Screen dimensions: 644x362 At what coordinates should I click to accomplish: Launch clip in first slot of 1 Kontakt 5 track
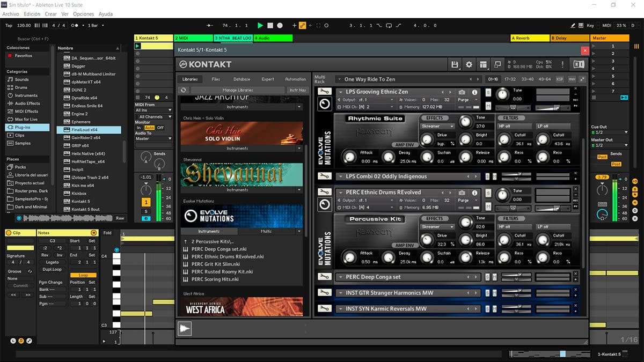coord(137,46)
